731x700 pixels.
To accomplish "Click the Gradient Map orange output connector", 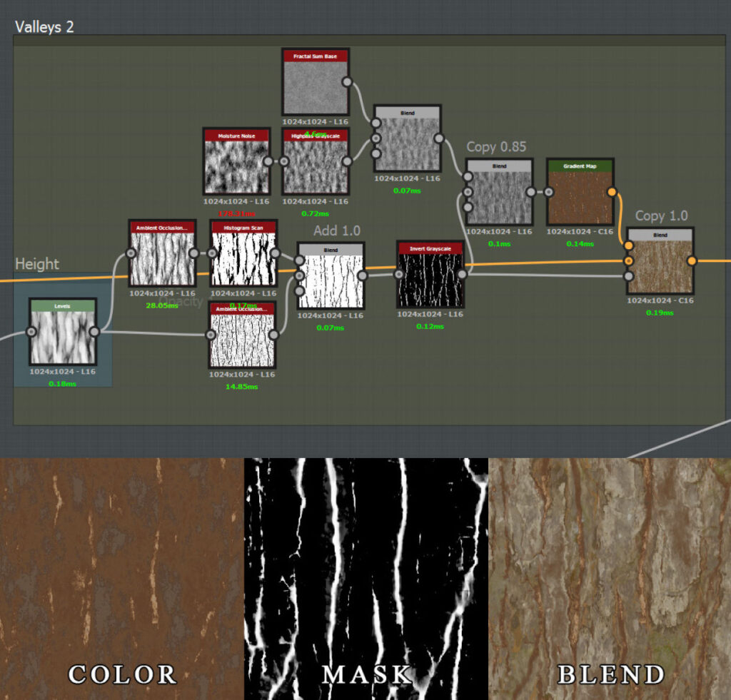I will click(612, 192).
